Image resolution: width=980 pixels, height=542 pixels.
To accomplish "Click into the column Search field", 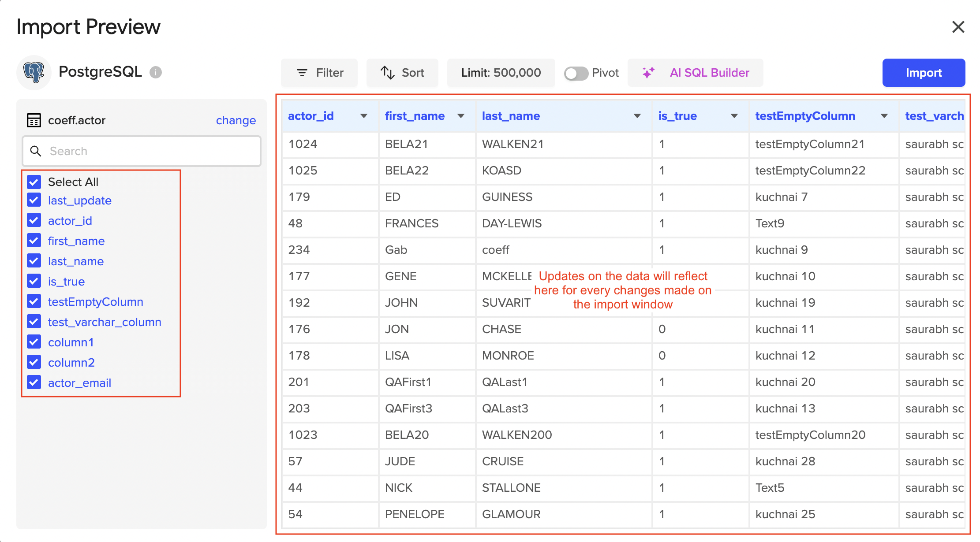I will (150, 151).
